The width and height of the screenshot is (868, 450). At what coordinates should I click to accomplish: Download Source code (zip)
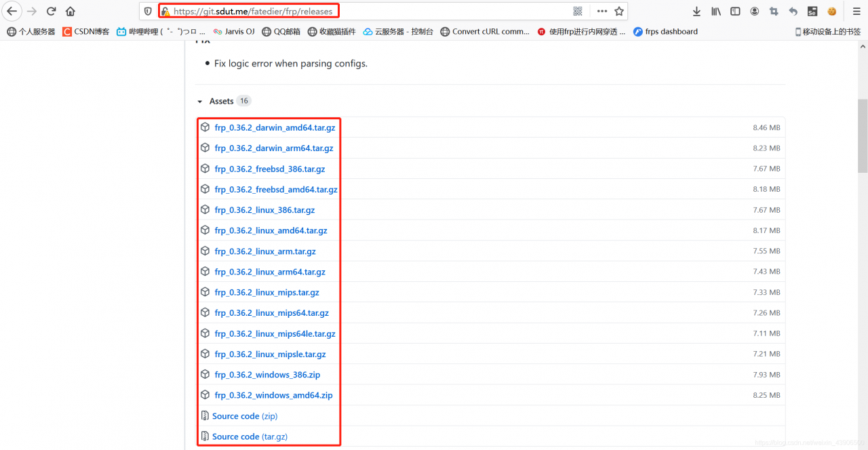point(245,416)
